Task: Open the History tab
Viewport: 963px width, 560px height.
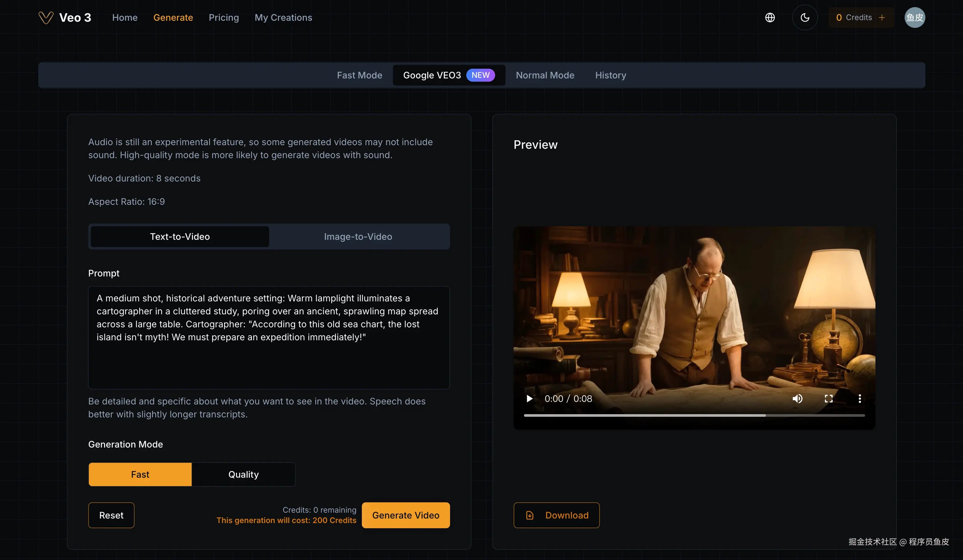Action: click(x=610, y=75)
